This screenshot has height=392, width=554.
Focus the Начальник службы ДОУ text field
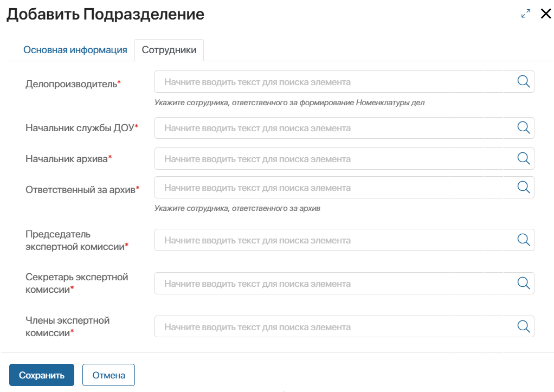[325, 128]
